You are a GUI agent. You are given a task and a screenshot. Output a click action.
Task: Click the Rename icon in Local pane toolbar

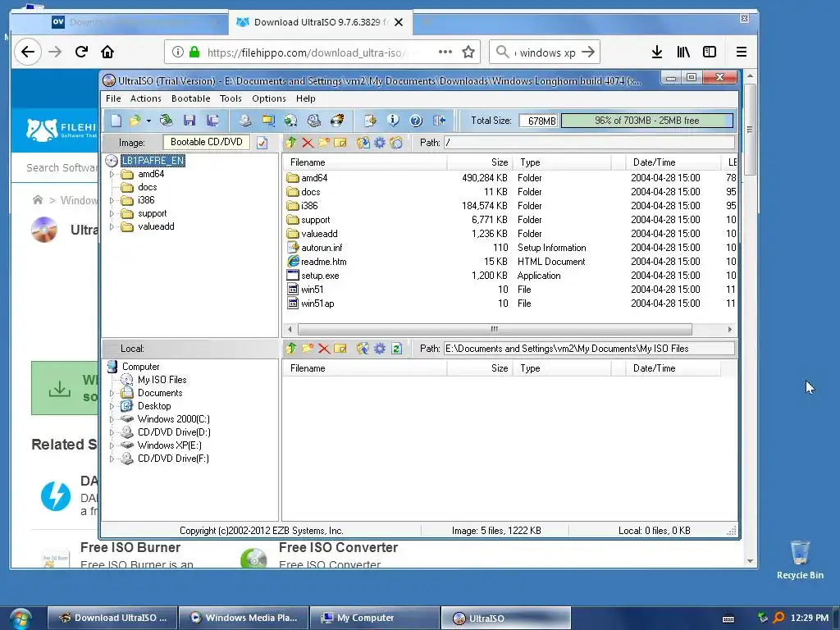340,348
